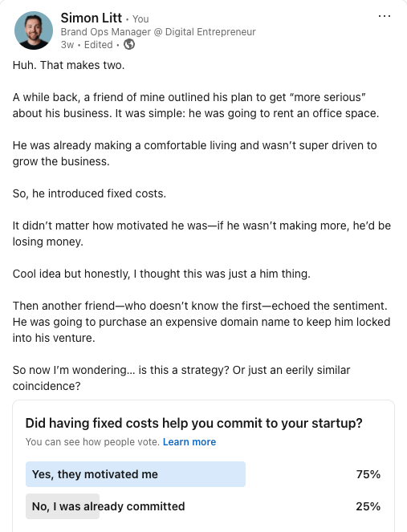The height and width of the screenshot is (532, 407).
Task: Click the You label beside the name
Action: point(140,19)
